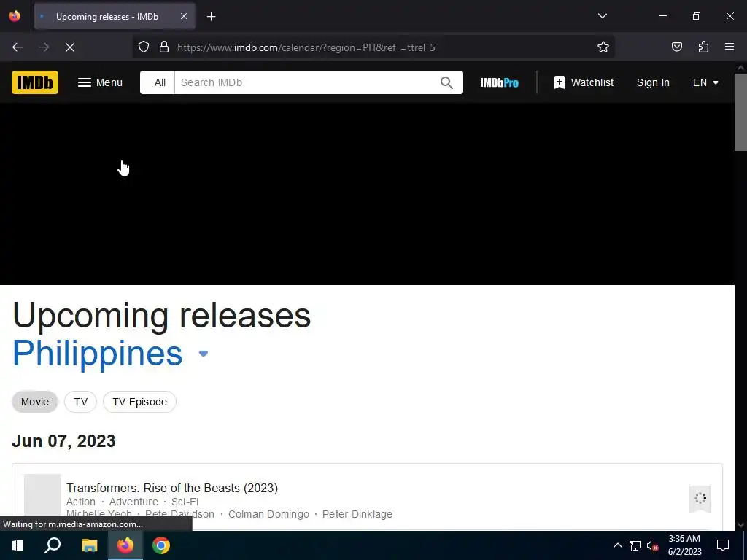Open Transformers: Rise of the Beasts title

(172, 488)
